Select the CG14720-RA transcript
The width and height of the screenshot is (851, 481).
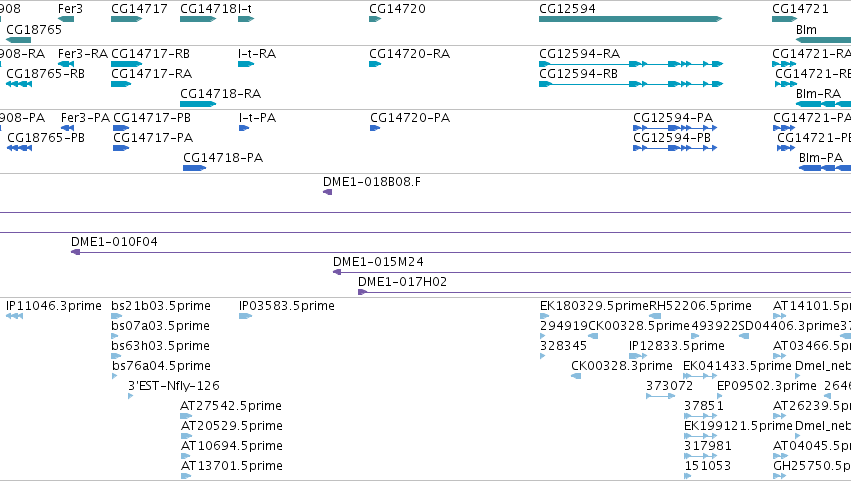pos(375,64)
